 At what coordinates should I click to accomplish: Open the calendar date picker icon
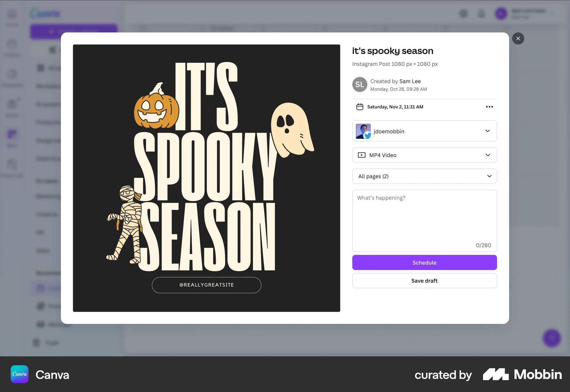coord(360,107)
